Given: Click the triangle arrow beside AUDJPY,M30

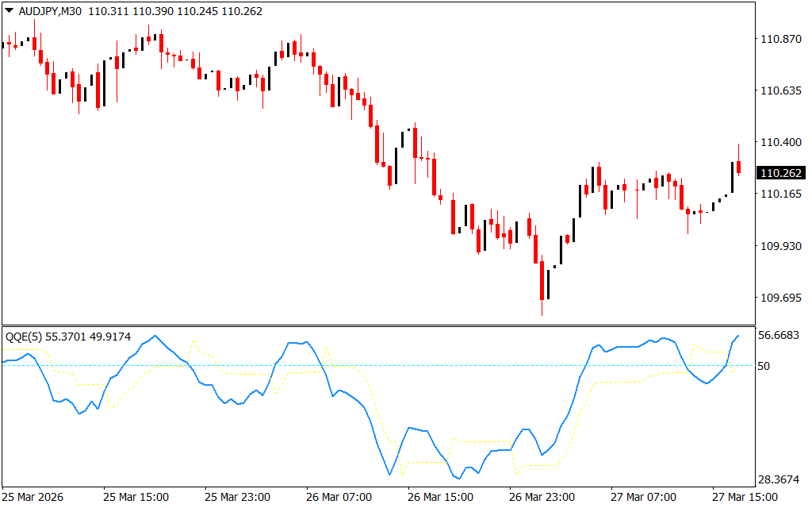Looking at the screenshot, I should tap(8, 11).
